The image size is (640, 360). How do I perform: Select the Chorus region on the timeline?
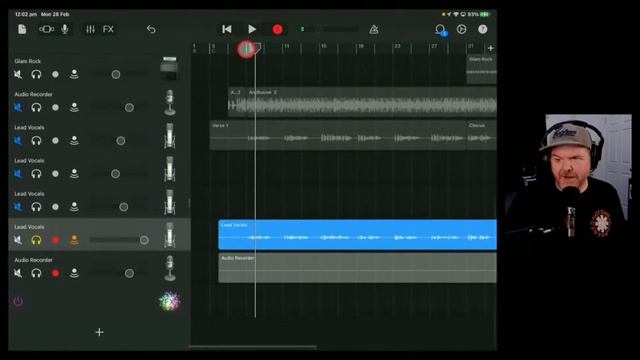[x=482, y=135]
